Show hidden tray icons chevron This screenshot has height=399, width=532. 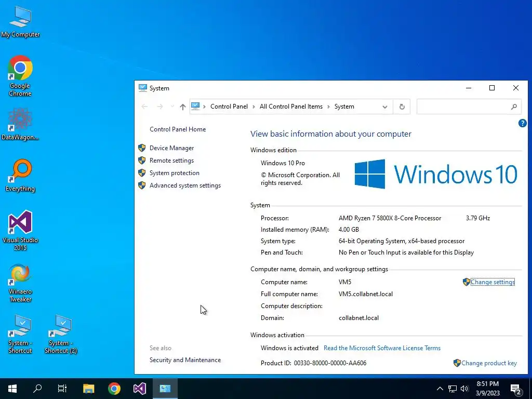(x=440, y=389)
